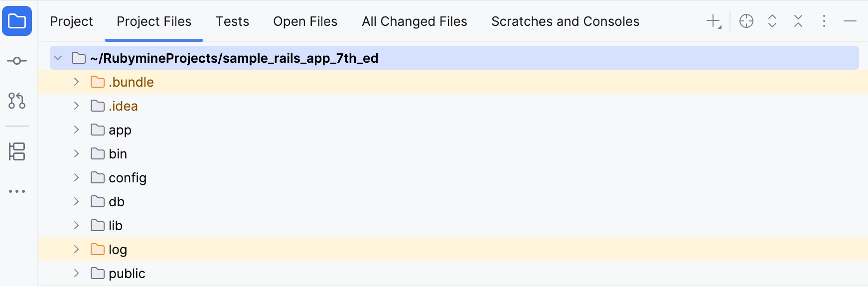Viewport: 868px width, 286px height.
Task: Switch to the All Changed Files tab
Action: coord(415,21)
